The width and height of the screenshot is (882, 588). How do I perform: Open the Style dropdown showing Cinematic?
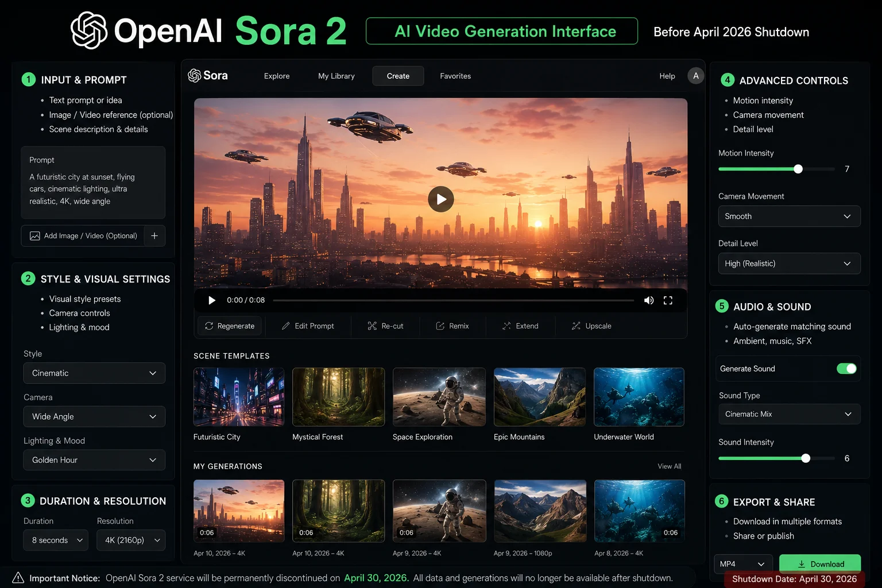(x=94, y=373)
